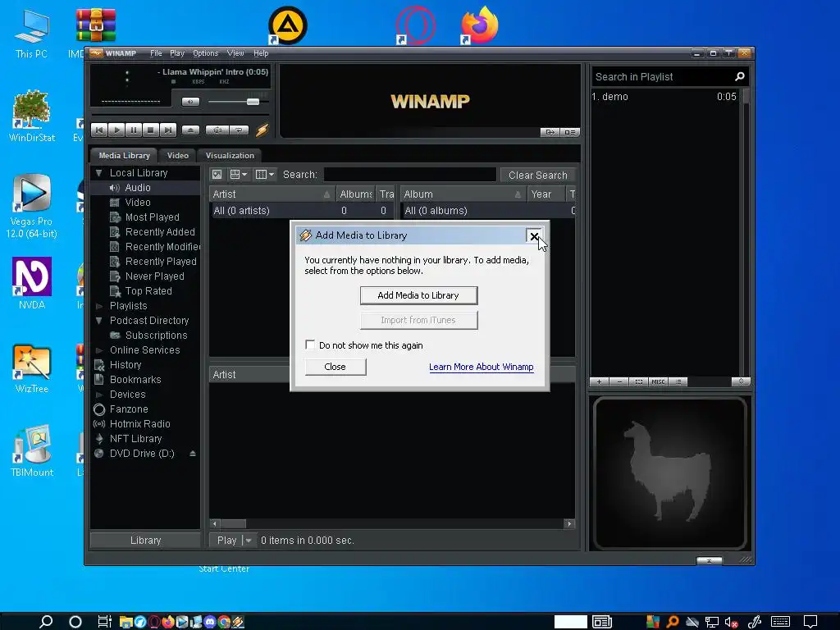
Task: Toggle repeat mode in the player
Action: [239, 130]
